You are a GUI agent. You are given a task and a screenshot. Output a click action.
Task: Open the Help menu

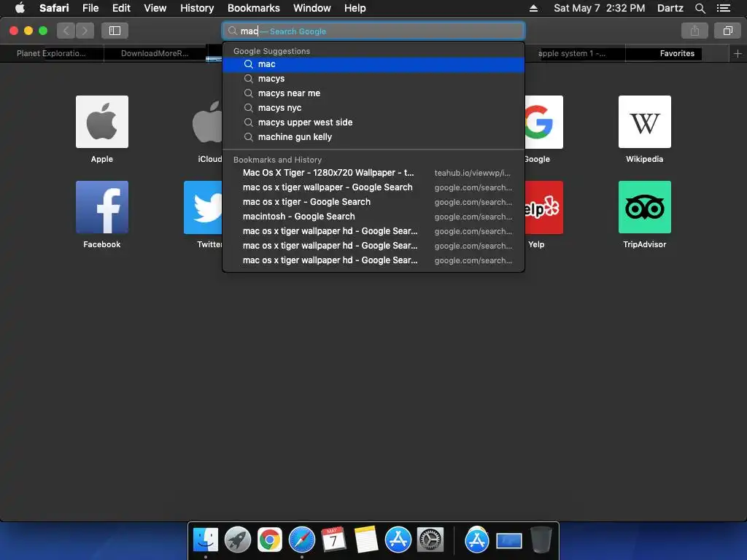(355, 8)
